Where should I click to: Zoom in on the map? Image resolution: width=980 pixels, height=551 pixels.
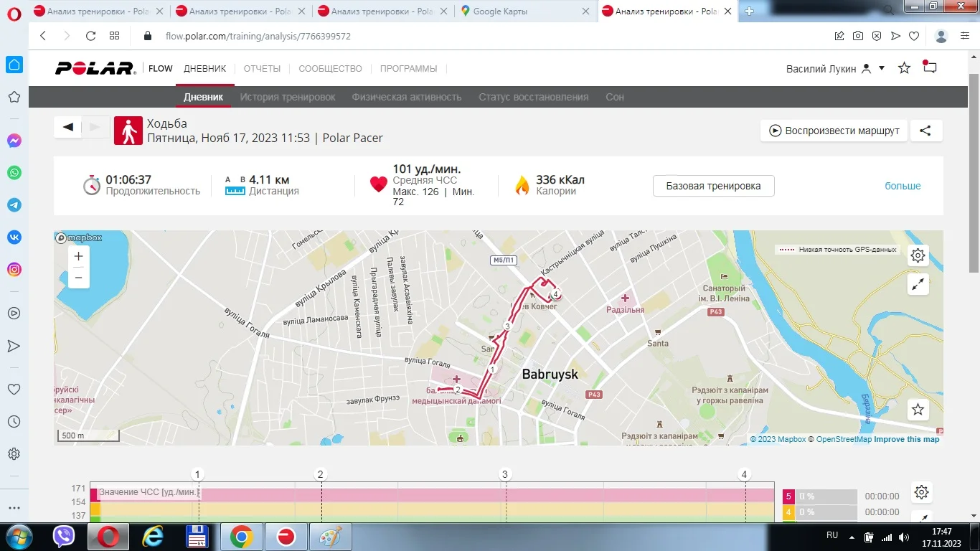click(79, 256)
